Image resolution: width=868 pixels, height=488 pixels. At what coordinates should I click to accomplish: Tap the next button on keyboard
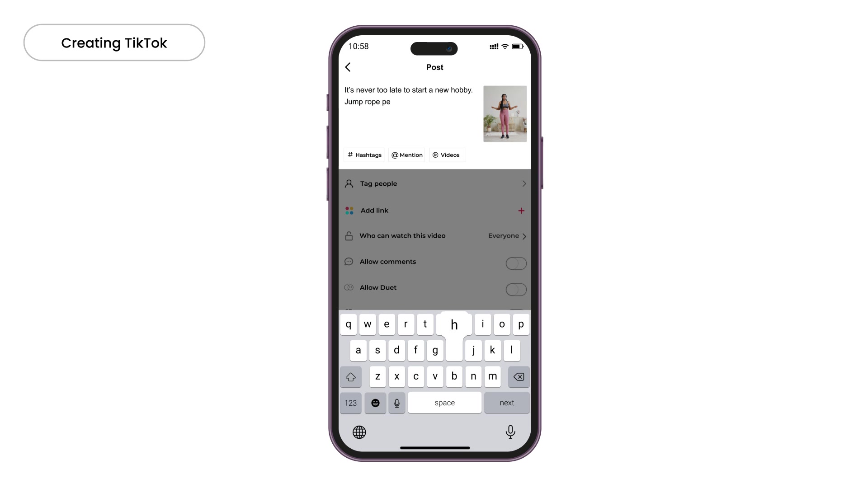[x=507, y=403]
